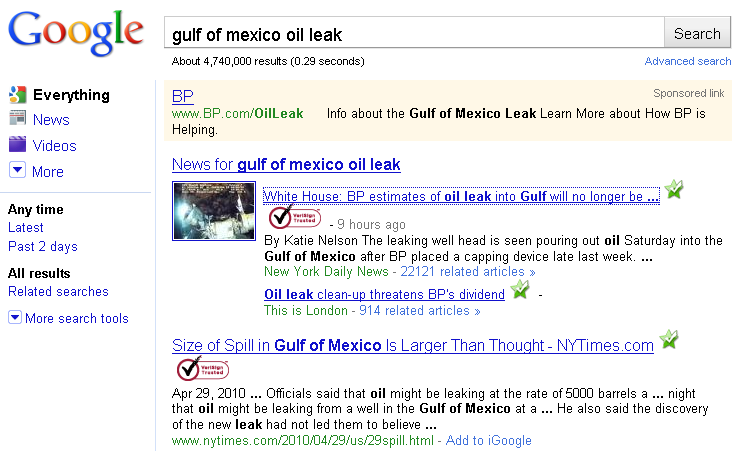Filter results by Latest

tap(26, 227)
